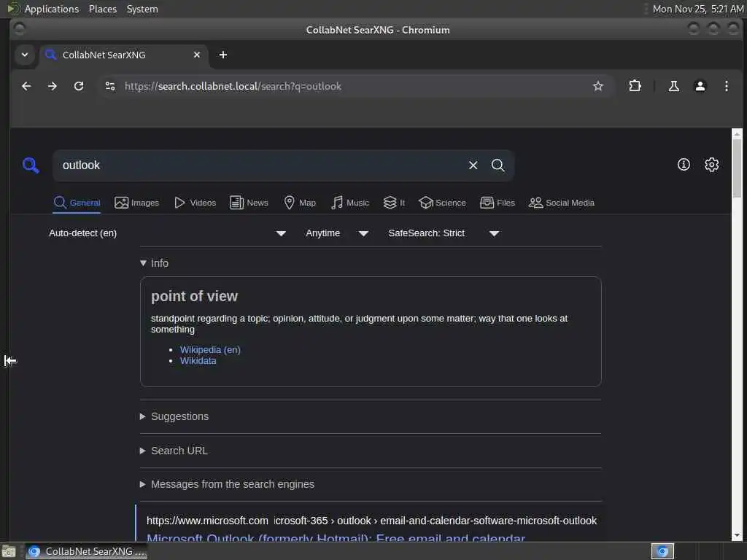747x560 pixels.
Task: Open a new browser tab
Action: click(x=223, y=55)
